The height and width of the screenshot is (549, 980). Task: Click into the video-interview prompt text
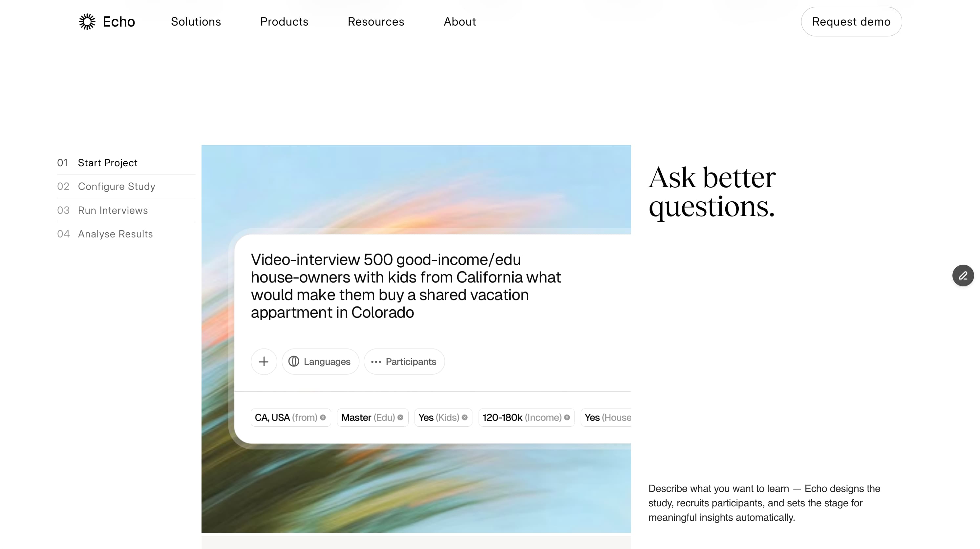(406, 286)
